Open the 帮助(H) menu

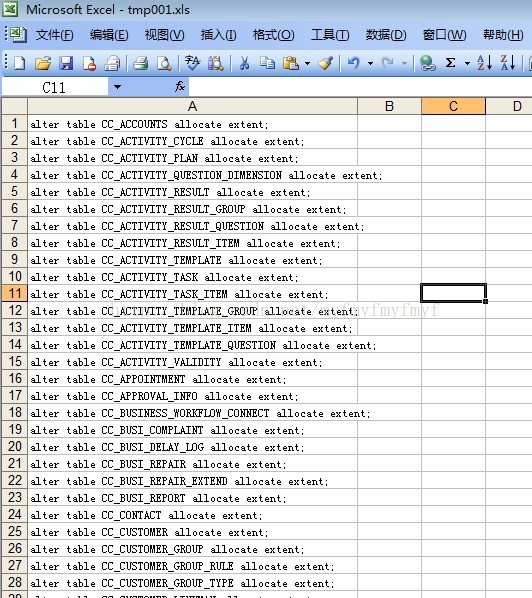(x=503, y=35)
